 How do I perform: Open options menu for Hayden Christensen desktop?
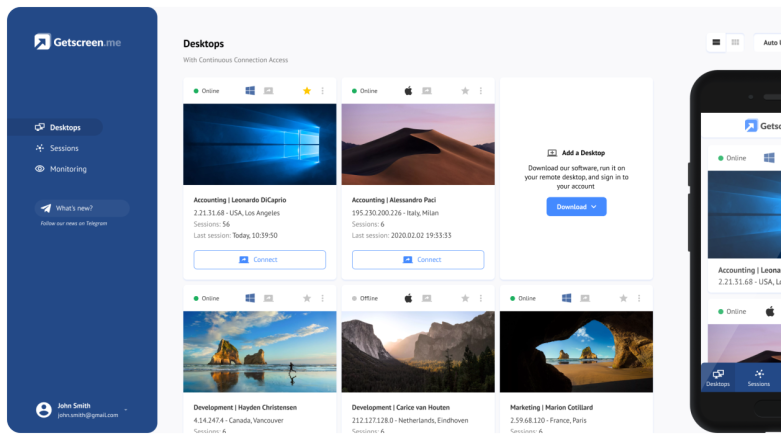[323, 298]
